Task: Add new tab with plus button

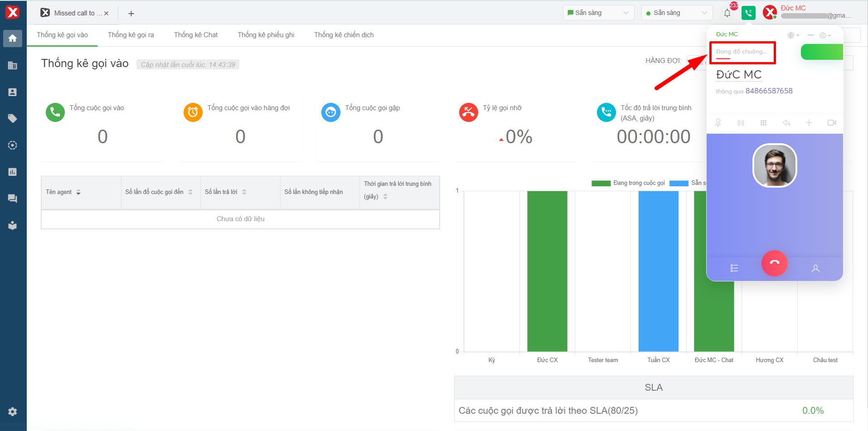Action: [x=131, y=14]
